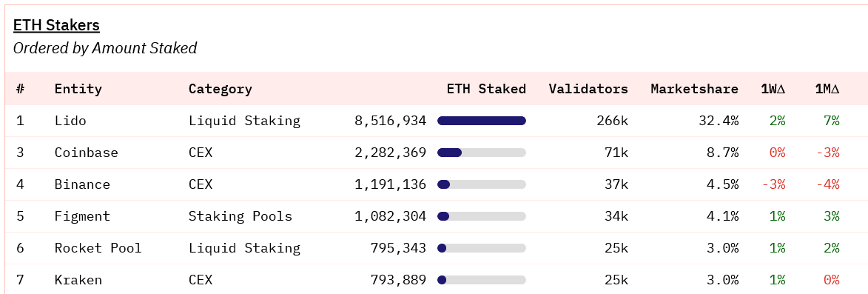Select the Coinbase entity name
868x294 pixels.
click(87, 153)
